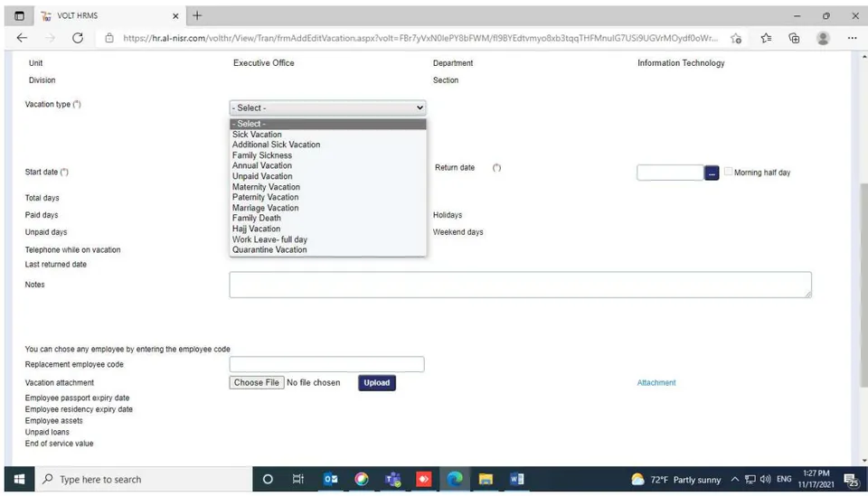This screenshot has height=496, width=868.
Task: Select Marriage Vacation option
Action: click(x=327, y=208)
